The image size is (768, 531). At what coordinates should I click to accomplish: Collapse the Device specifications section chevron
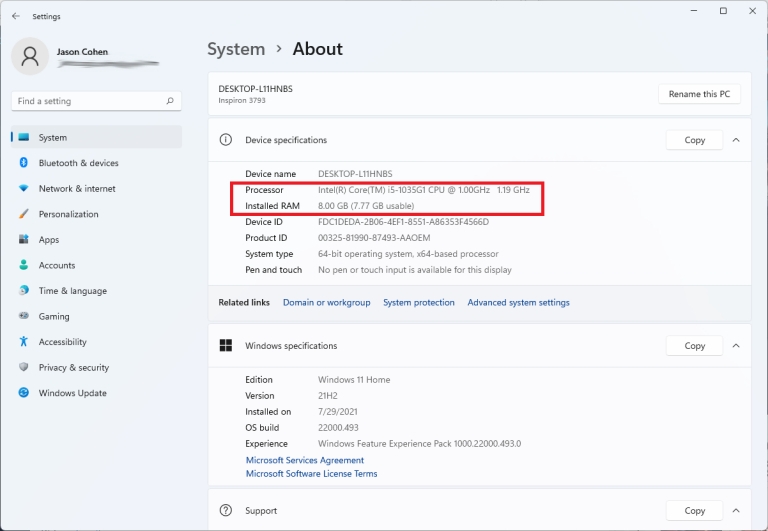click(x=736, y=140)
